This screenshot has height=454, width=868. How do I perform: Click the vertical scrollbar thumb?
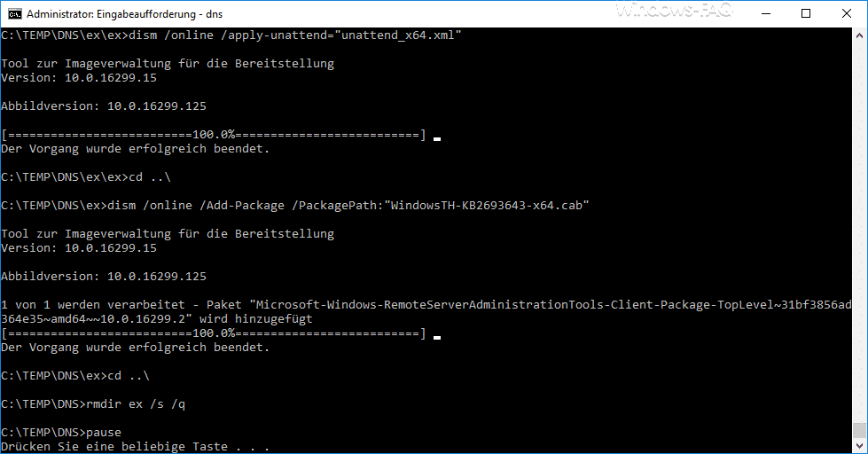pyautogui.click(x=859, y=430)
